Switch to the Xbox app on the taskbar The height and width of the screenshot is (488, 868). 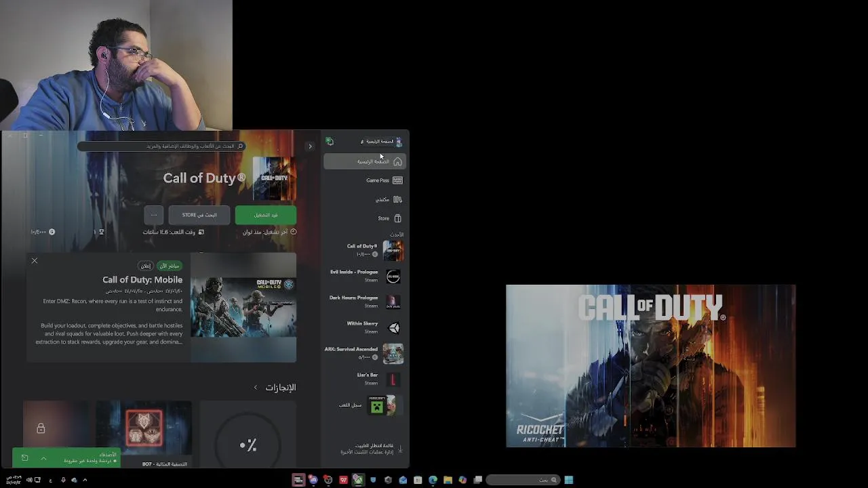[358, 480]
